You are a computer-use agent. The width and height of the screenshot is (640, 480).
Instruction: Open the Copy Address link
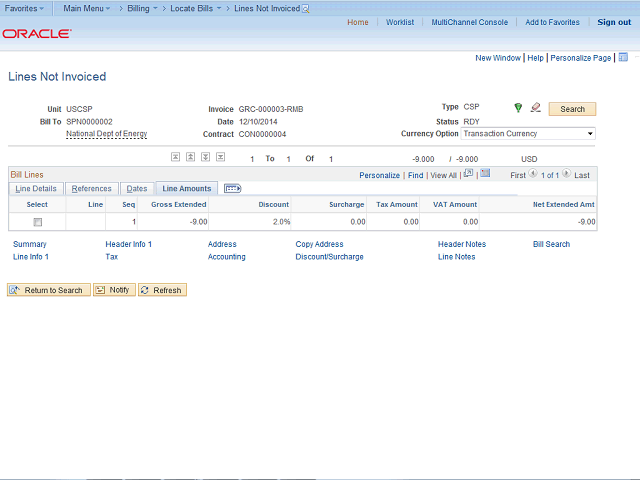319,244
